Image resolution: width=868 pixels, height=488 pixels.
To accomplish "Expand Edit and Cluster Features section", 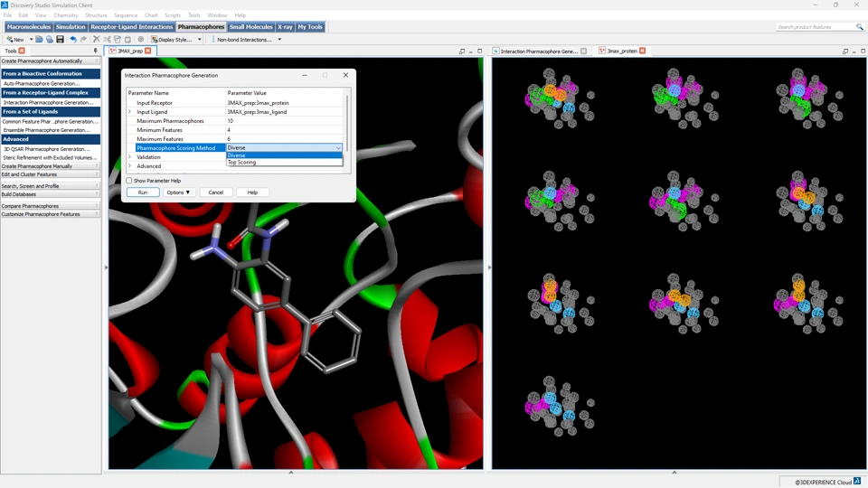I will pyautogui.click(x=50, y=174).
